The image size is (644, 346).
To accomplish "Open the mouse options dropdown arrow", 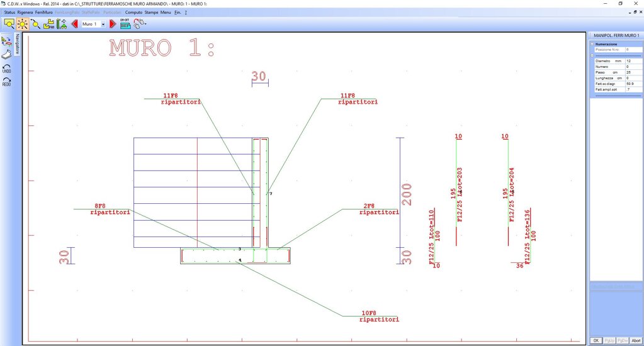I will click(146, 25).
